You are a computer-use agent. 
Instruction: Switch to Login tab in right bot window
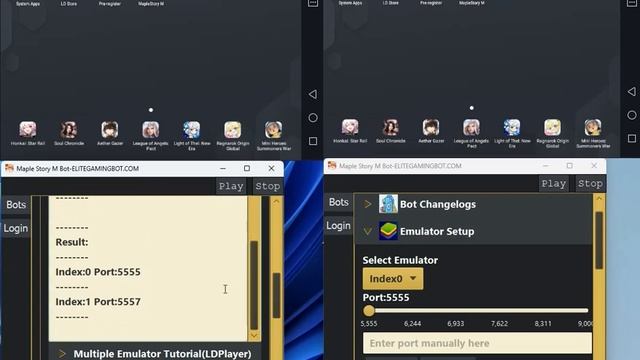coord(339,226)
